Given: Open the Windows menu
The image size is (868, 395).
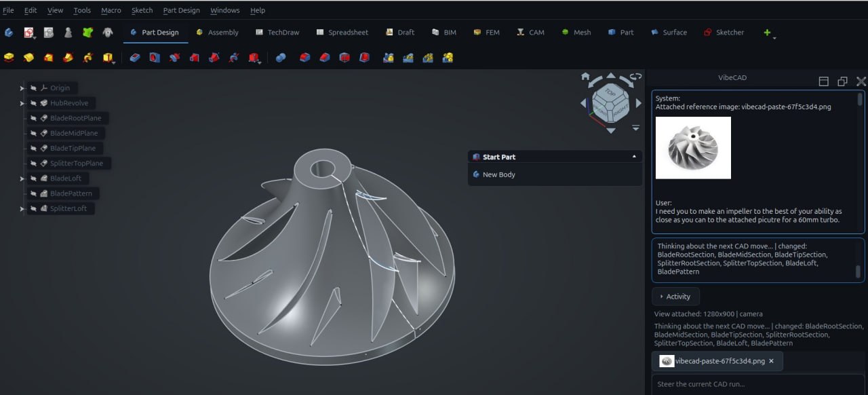Looking at the screenshot, I should [x=224, y=10].
